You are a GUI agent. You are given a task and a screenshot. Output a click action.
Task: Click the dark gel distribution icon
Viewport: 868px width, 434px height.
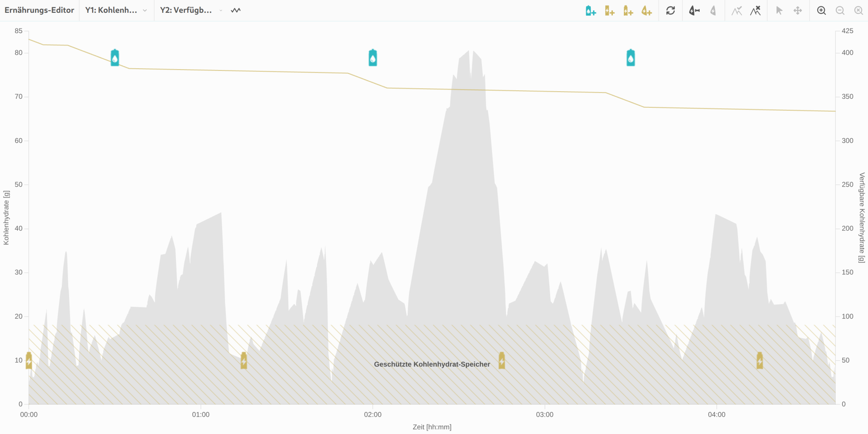pos(694,11)
